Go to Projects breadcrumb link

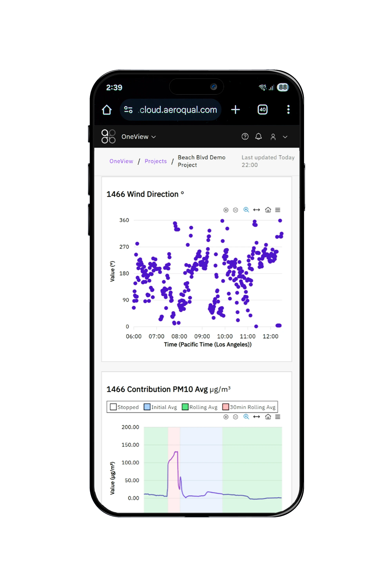(x=155, y=161)
